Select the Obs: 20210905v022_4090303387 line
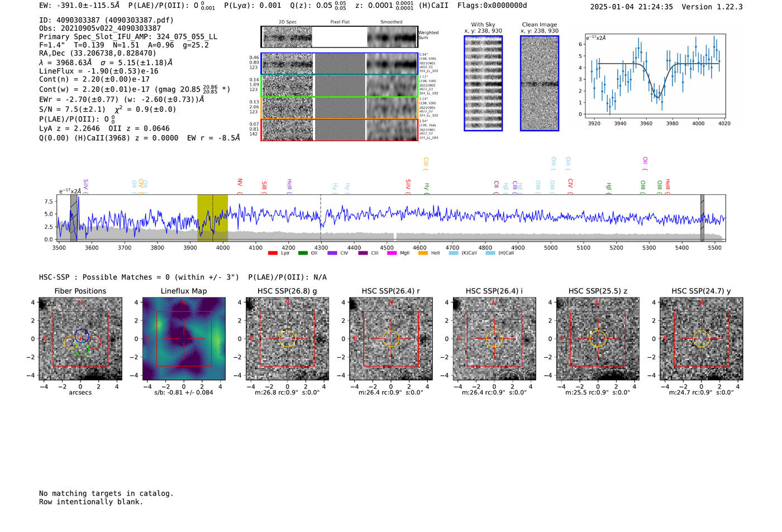 coord(100,28)
